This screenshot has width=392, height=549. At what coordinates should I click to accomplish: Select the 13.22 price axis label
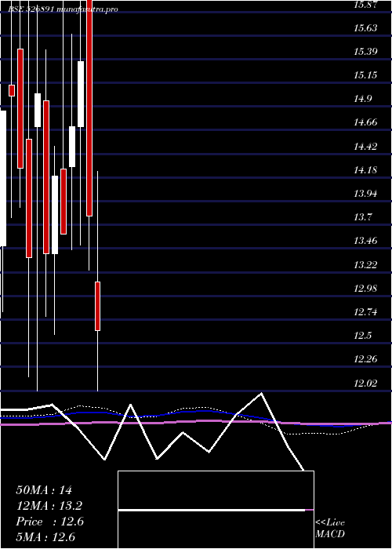[x=365, y=265]
